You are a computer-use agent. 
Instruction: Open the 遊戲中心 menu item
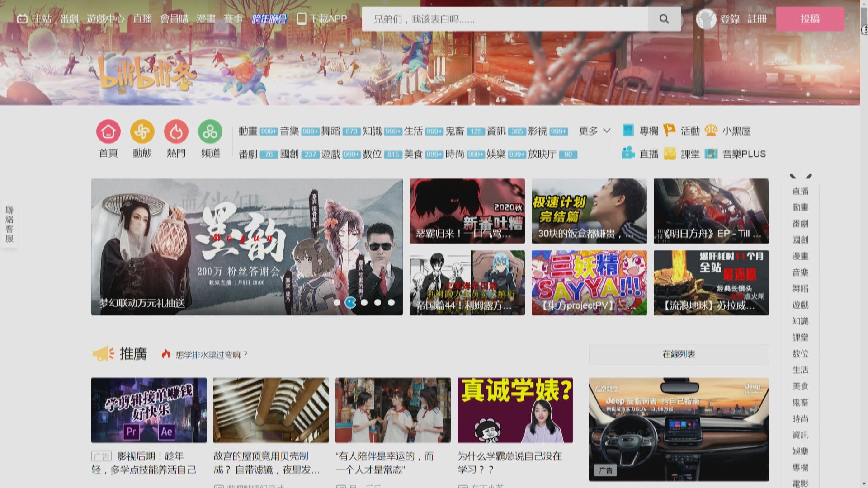tap(105, 19)
